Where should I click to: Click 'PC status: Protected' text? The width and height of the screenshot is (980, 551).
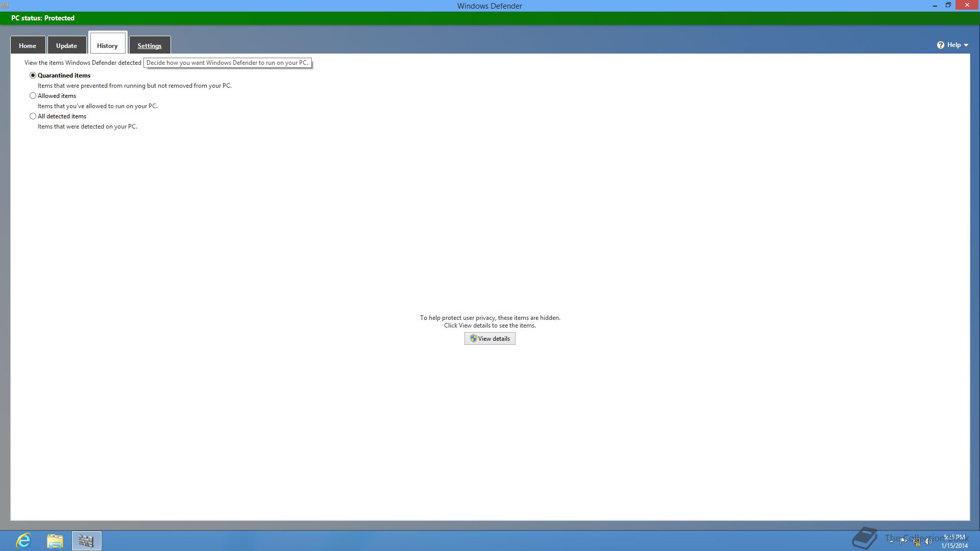click(43, 18)
